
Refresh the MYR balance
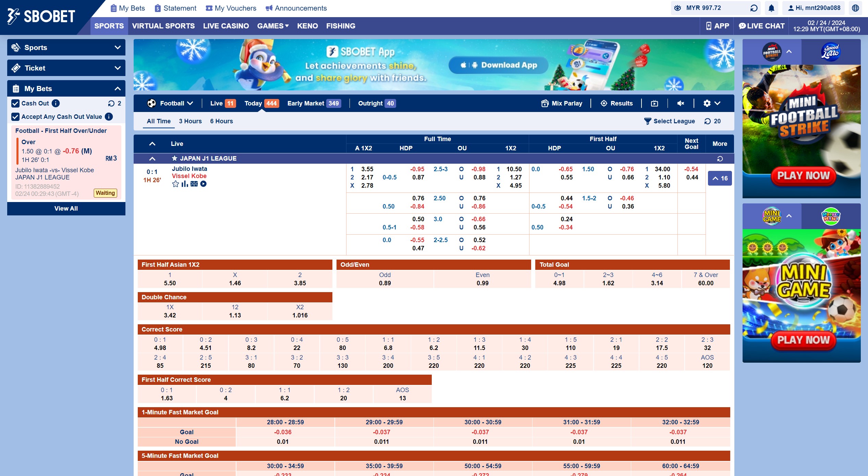pos(754,8)
